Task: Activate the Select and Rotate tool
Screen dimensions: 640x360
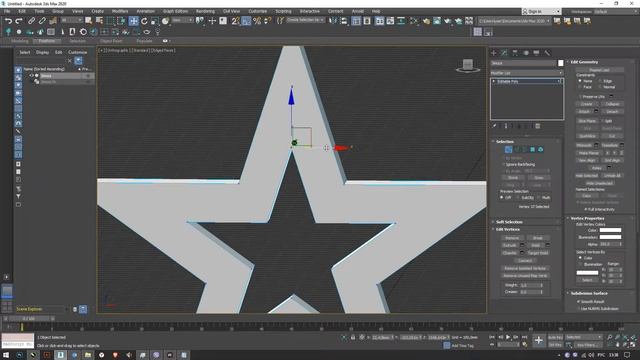Action: pyautogui.click(x=144, y=21)
